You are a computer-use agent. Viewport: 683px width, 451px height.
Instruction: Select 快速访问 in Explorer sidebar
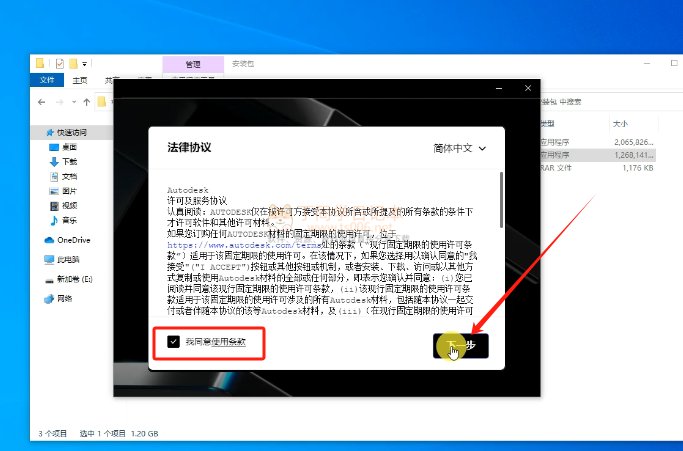click(x=71, y=132)
